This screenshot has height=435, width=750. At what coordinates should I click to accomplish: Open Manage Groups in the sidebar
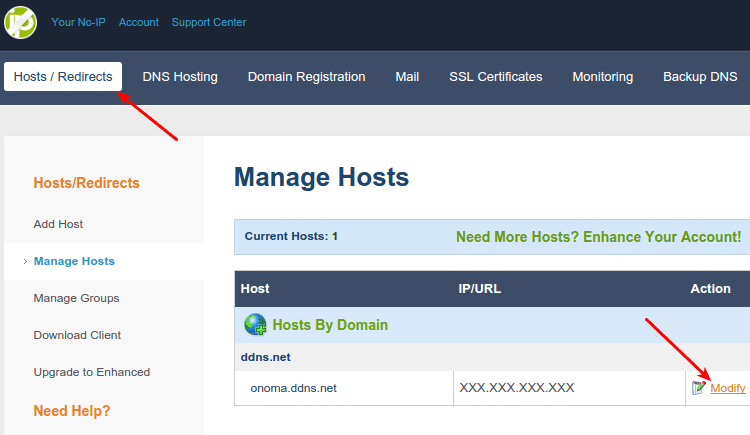click(x=77, y=298)
